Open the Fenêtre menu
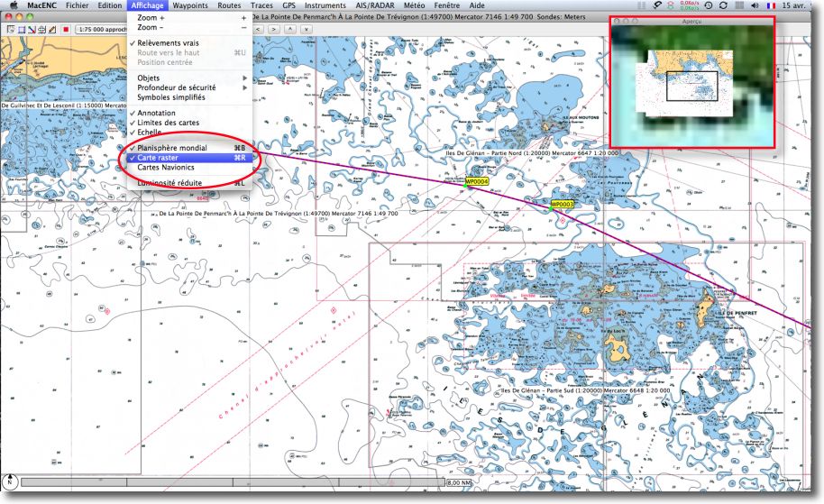This screenshot has width=824, height=504. (x=447, y=5)
